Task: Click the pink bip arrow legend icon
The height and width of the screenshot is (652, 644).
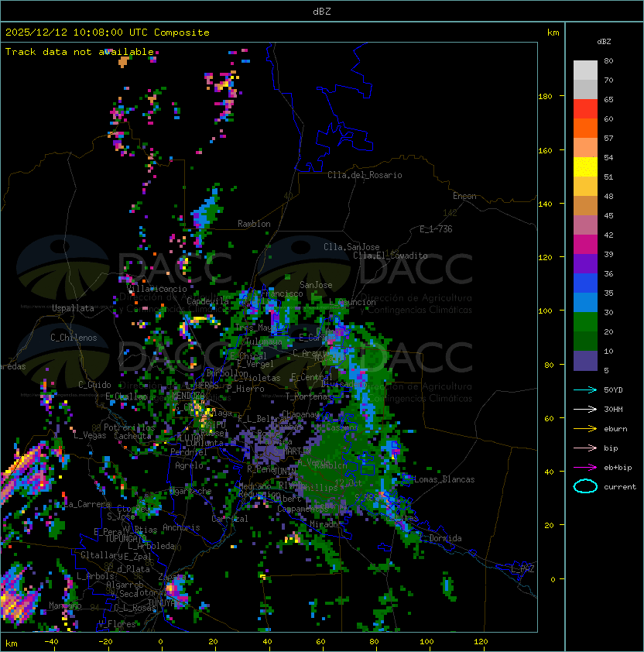Action: [585, 448]
